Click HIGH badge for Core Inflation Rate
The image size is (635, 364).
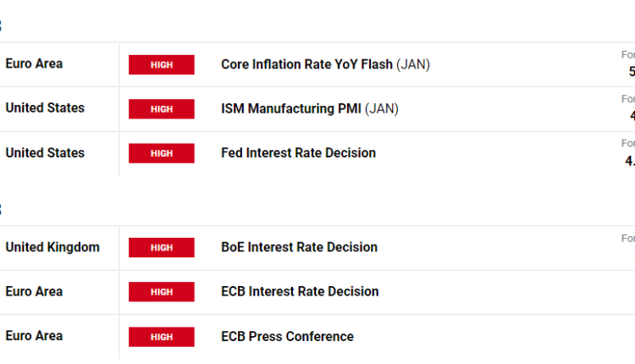162,64
